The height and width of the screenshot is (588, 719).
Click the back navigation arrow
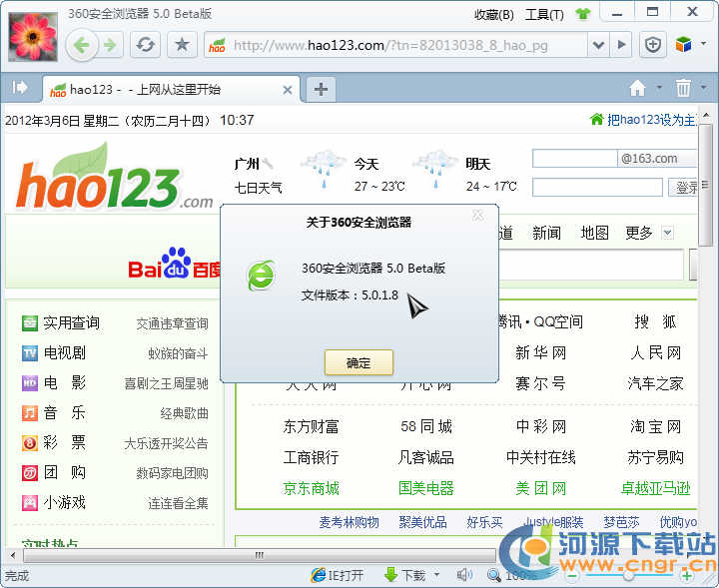(82, 45)
